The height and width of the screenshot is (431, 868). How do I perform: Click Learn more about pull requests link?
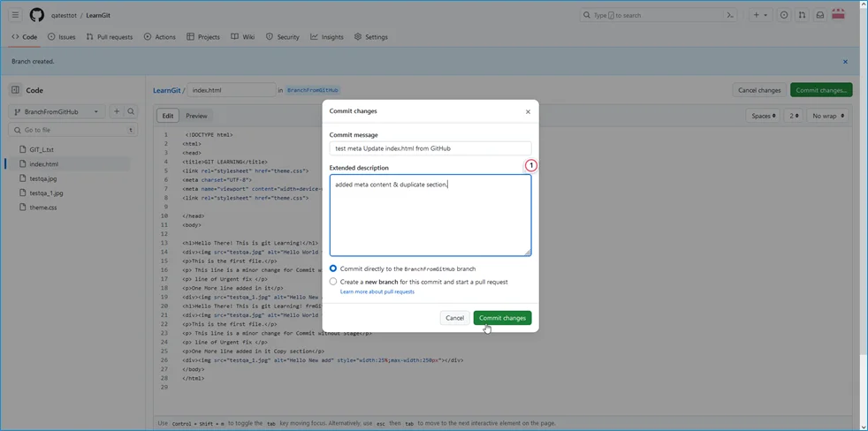coord(377,291)
